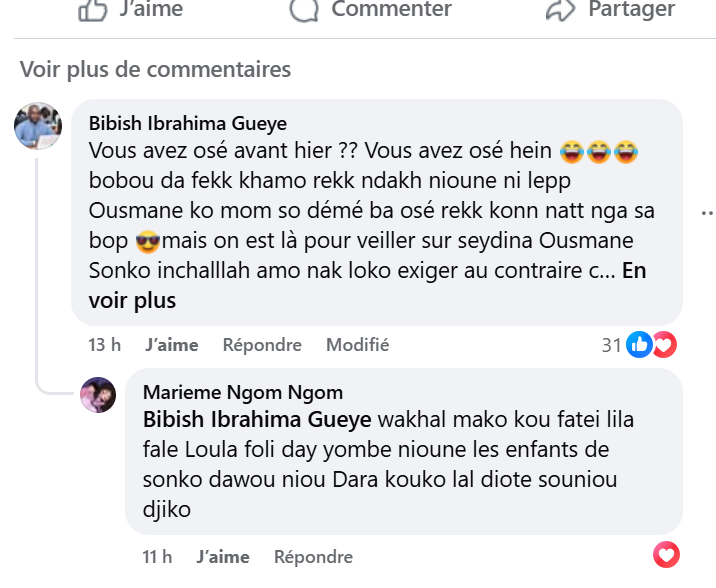Image resolution: width=716 pixels, height=588 pixels.
Task: Like Marieme Ngom Ngom's reply
Action: 223,557
